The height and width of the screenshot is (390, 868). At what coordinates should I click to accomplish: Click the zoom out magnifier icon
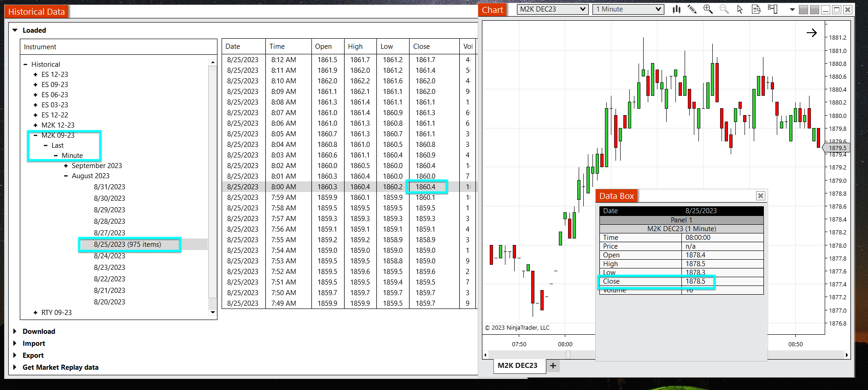click(724, 9)
